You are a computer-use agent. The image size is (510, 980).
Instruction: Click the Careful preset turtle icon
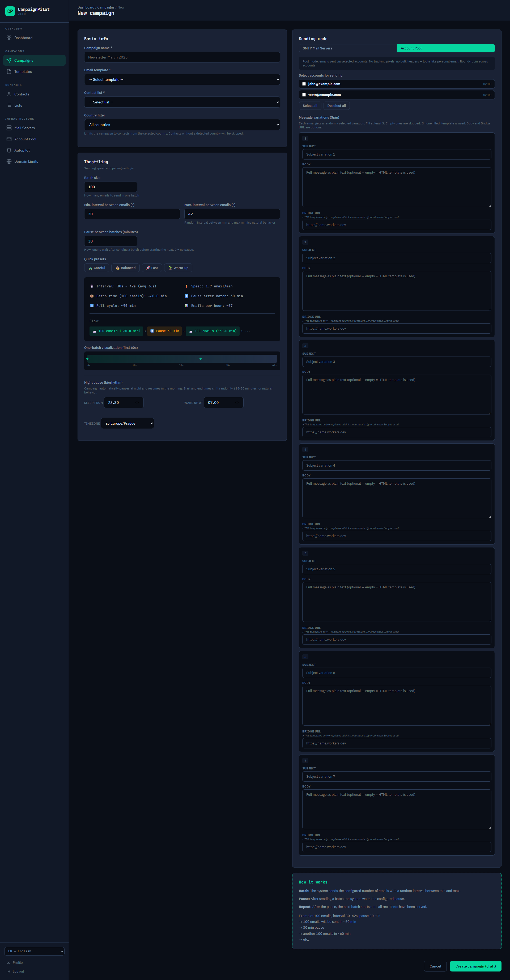(x=91, y=268)
